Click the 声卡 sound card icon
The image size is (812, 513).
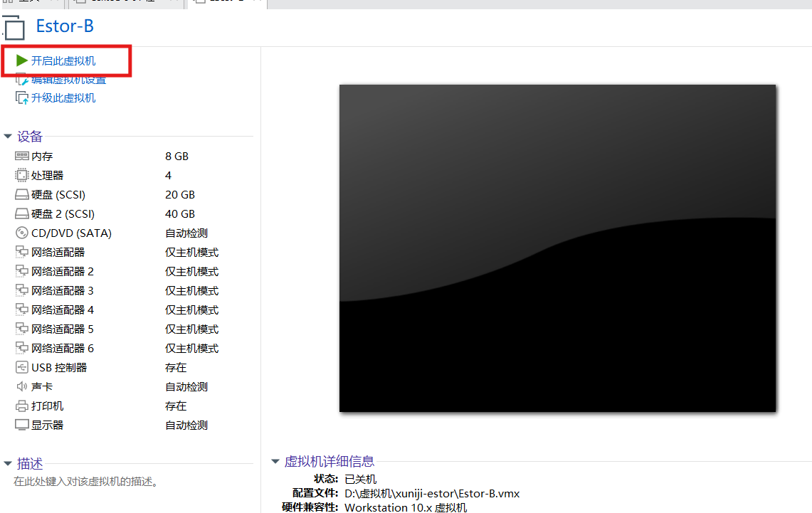pyautogui.click(x=21, y=386)
